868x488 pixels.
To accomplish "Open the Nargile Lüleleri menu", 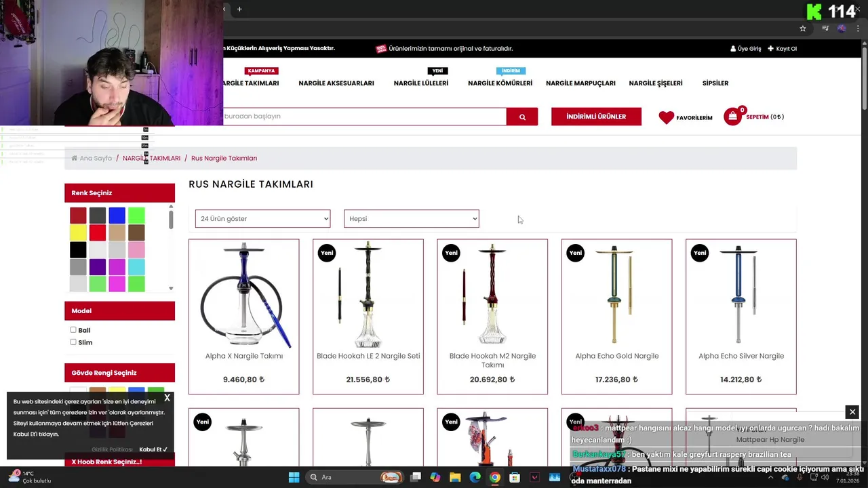I will point(421,83).
